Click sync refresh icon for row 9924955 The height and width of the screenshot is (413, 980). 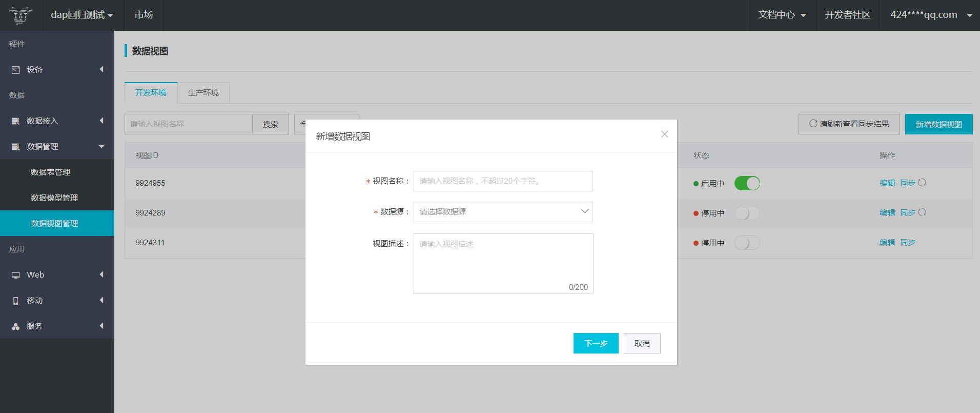pyautogui.click(x=922, y=183)
